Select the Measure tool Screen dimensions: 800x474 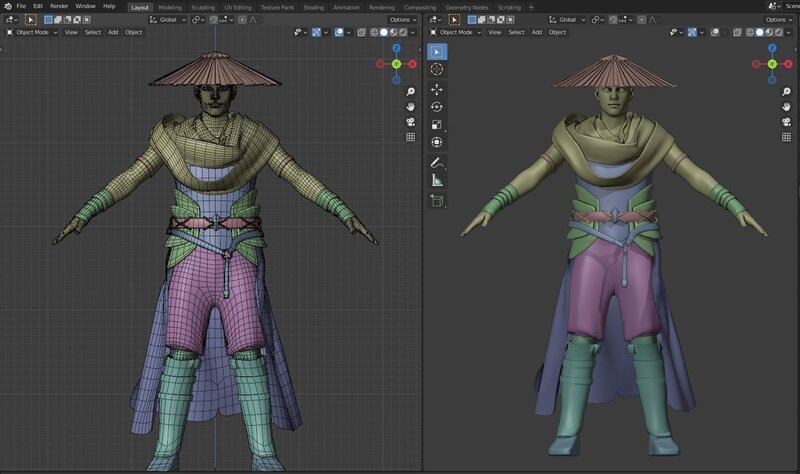pos(437,180)
